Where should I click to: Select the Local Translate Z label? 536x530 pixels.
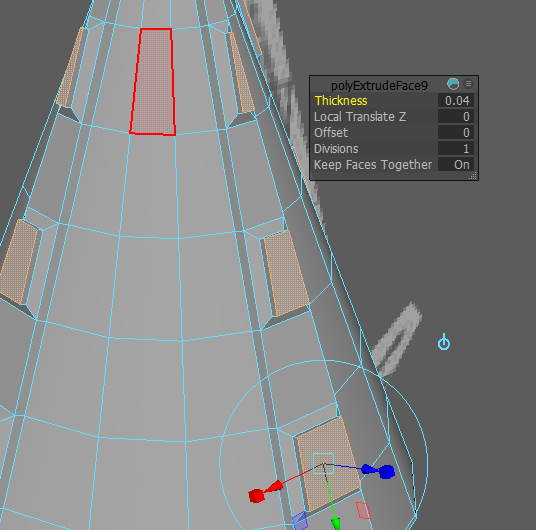(360, 117)
